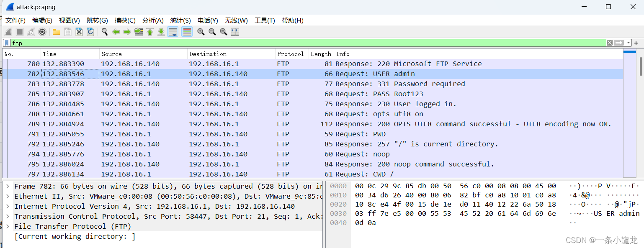644x248 pixels.
Task: Click the display filter bookmark icon
Action: point(7,43)
